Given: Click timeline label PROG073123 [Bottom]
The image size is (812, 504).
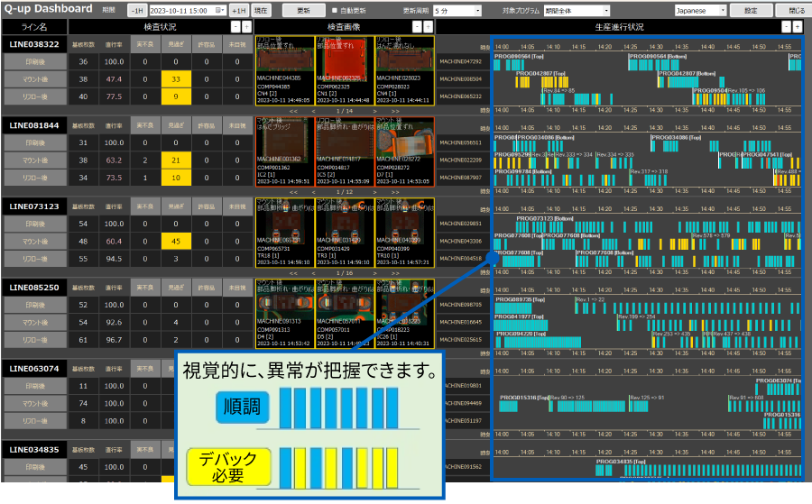Looking at the screenshot, I should (545, 218).
